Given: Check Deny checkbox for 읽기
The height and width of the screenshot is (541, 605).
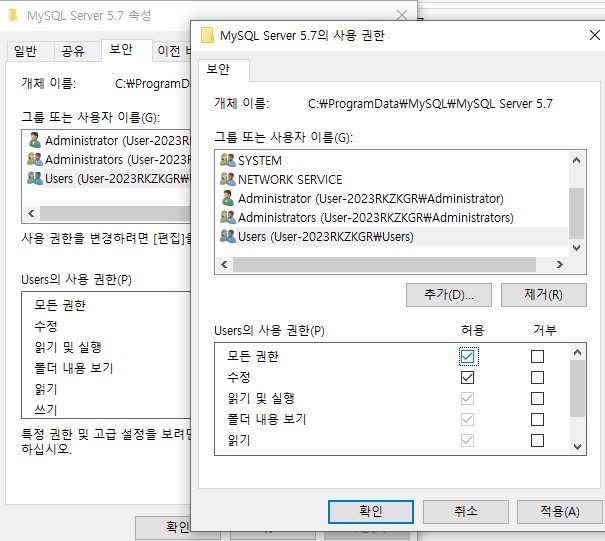Looking at the screenshot, I should point(537,440).
